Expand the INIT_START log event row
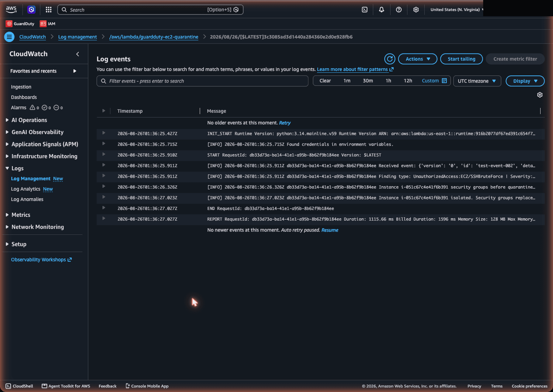The image size is (553, 392). (x=104, y=133)
